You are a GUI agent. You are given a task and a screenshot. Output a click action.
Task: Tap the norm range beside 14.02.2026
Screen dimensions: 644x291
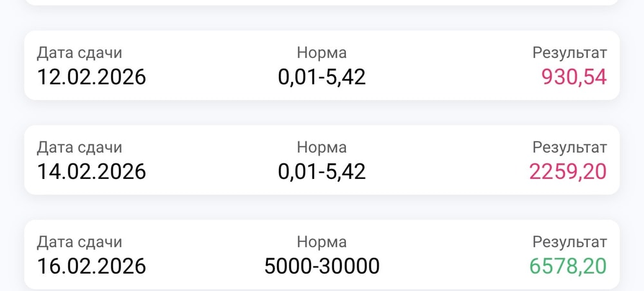pyautogui.click(x=321, y=171)
